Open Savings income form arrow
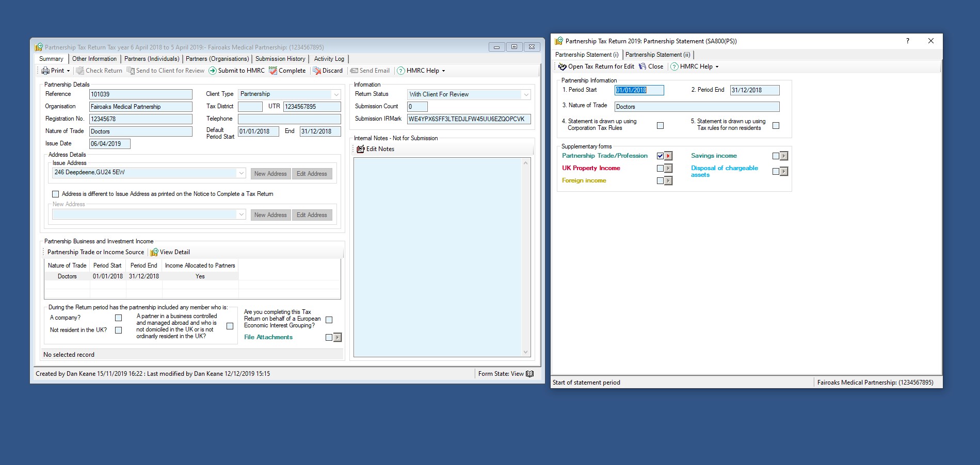Image resolution: width=980 pixels, height=465 pixels. 784,156
